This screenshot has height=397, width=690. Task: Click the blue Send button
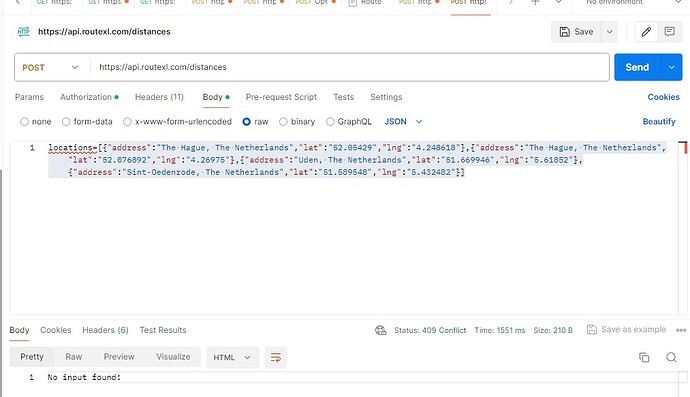pyautogui.click(x=637, y=67)
